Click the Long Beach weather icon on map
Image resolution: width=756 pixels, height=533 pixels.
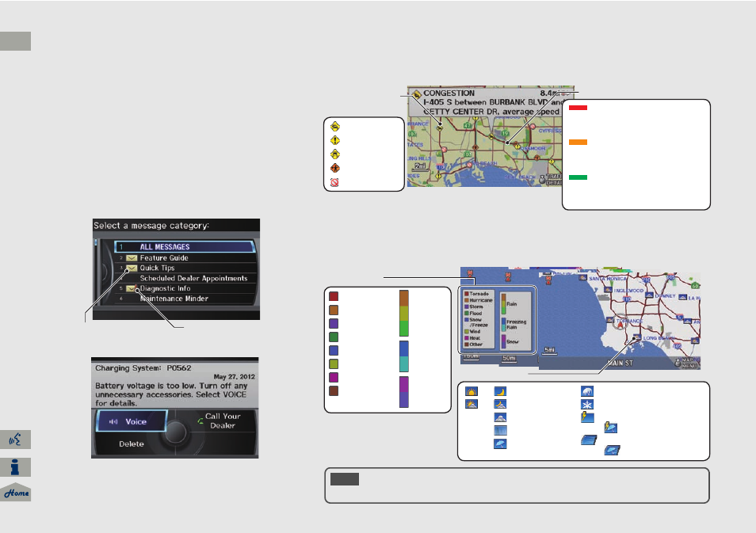(637, 337)
